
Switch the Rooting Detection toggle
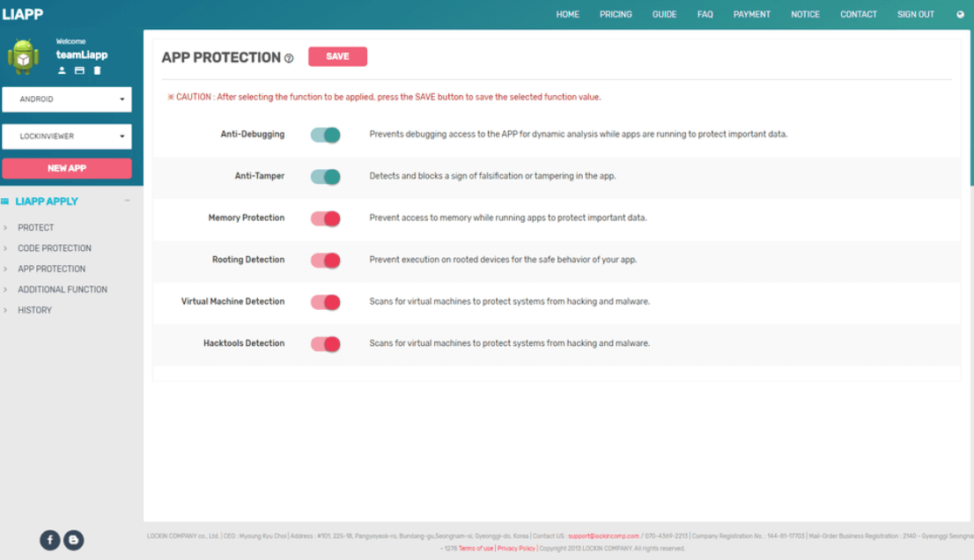click(325, 260)
